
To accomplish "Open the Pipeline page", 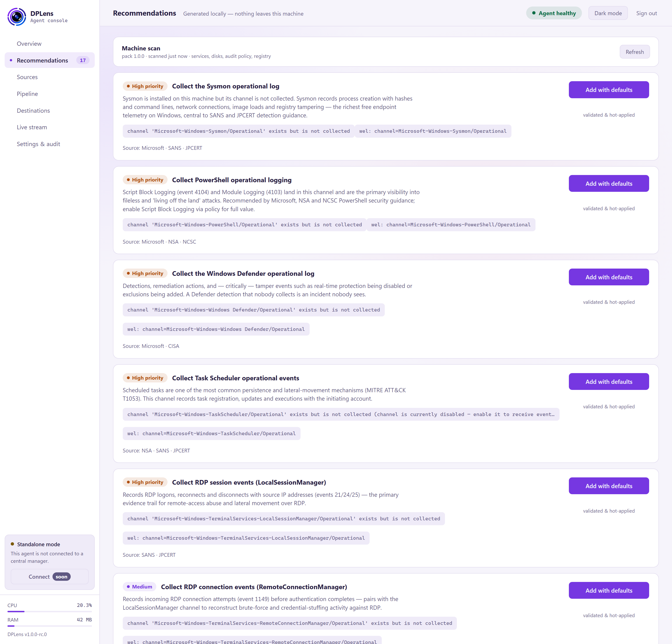I will (50, 94).
